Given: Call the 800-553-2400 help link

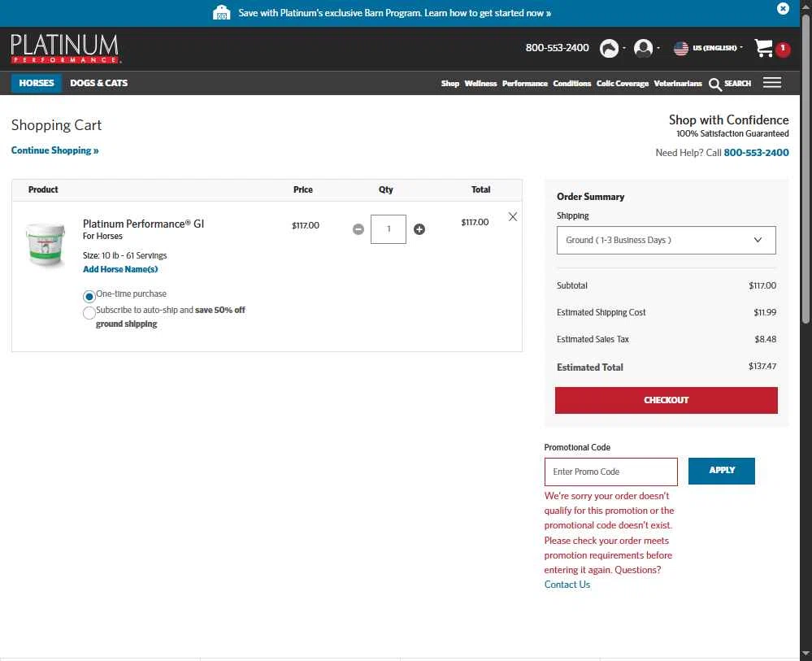Looking at the screenshot, I should click(x=756, y=153).
